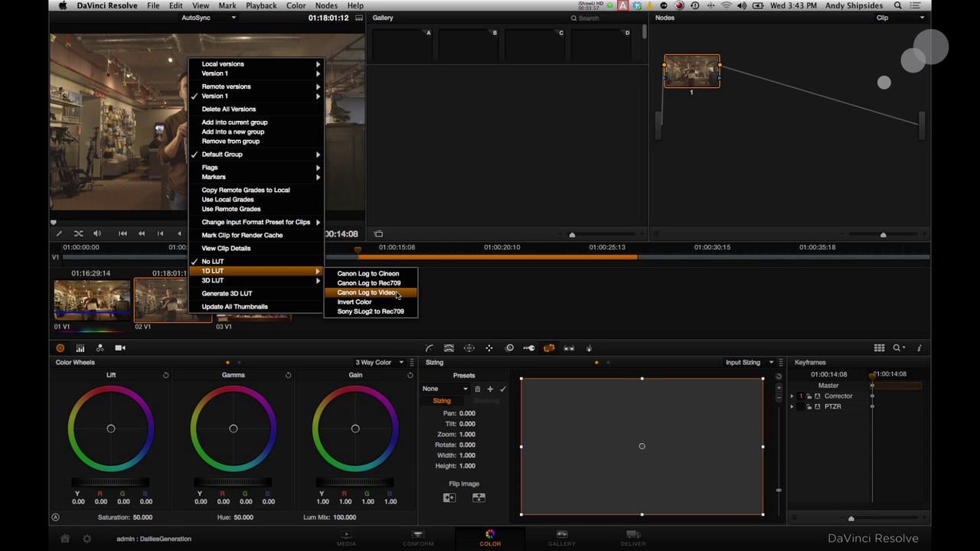This screenshot has width=980, height=551.
Task: Reset the Gain color wheel
Action: [x=410, y=375]
